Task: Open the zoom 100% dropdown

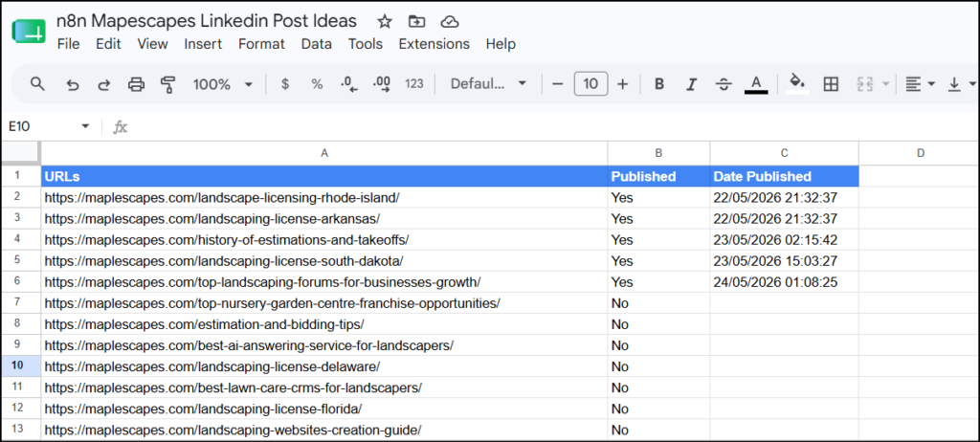Action: click(x=222, y=84)
